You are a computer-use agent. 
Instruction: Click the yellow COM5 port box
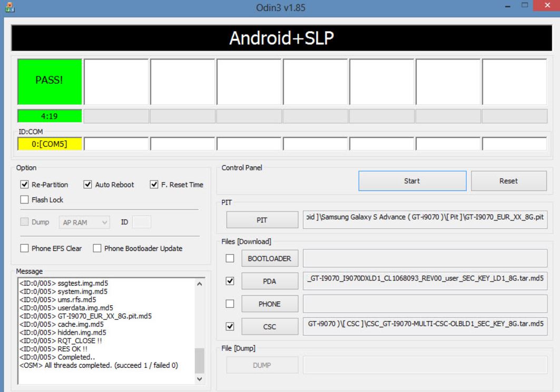coord(50,144)
